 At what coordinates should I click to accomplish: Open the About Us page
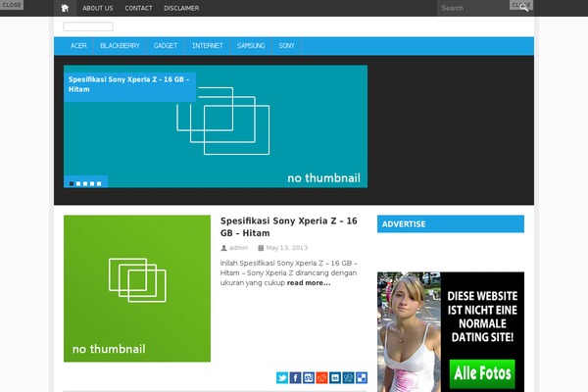pos(97,8)
